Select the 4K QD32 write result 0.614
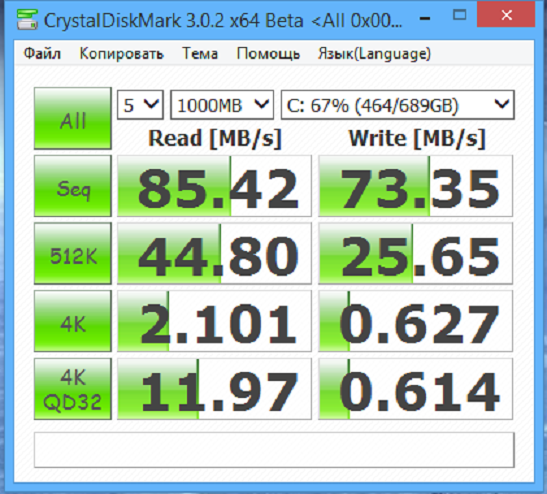 click(x=415, y=389)
